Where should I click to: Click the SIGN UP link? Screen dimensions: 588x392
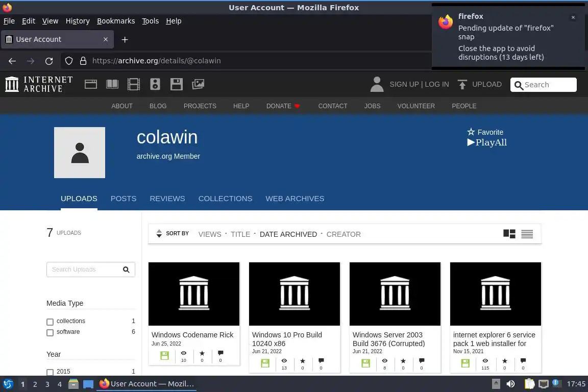click(404, 84)
